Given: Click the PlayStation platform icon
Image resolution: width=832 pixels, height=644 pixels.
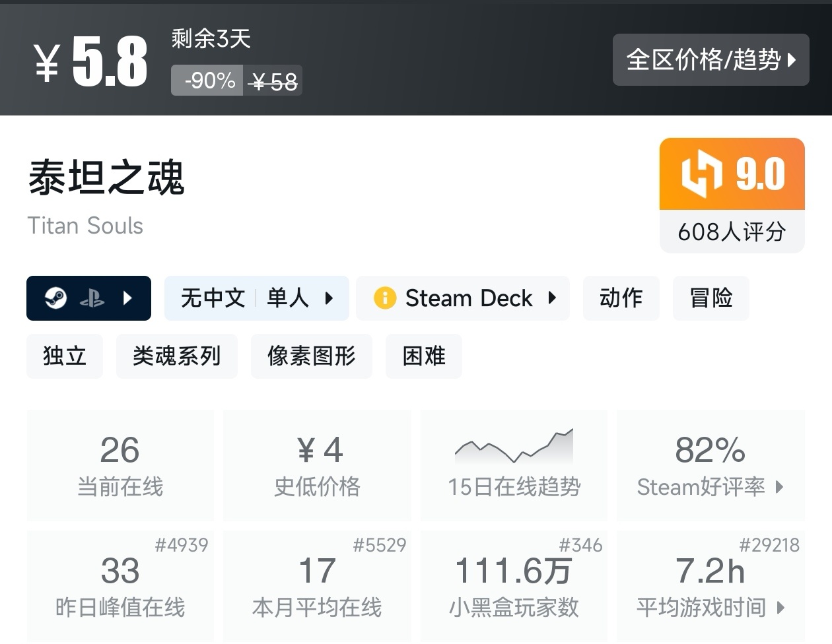Looking at the screenshot, I should 92,299.
